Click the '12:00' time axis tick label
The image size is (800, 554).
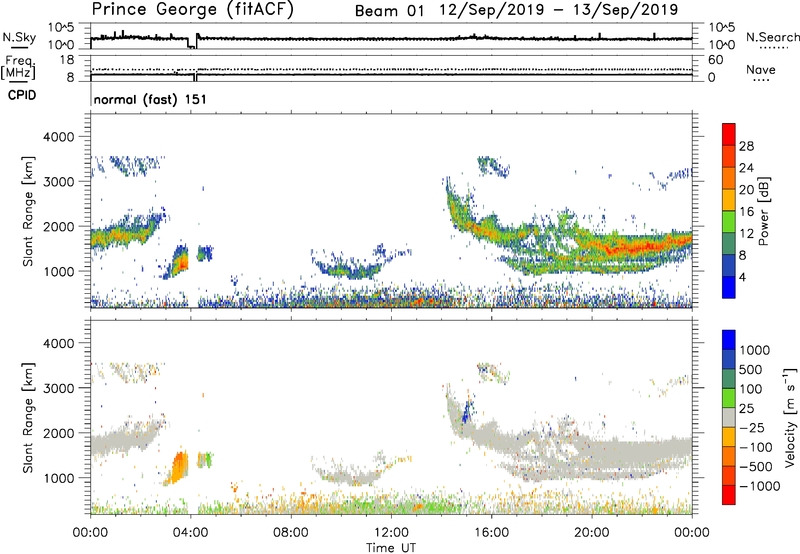coord(391,533)
